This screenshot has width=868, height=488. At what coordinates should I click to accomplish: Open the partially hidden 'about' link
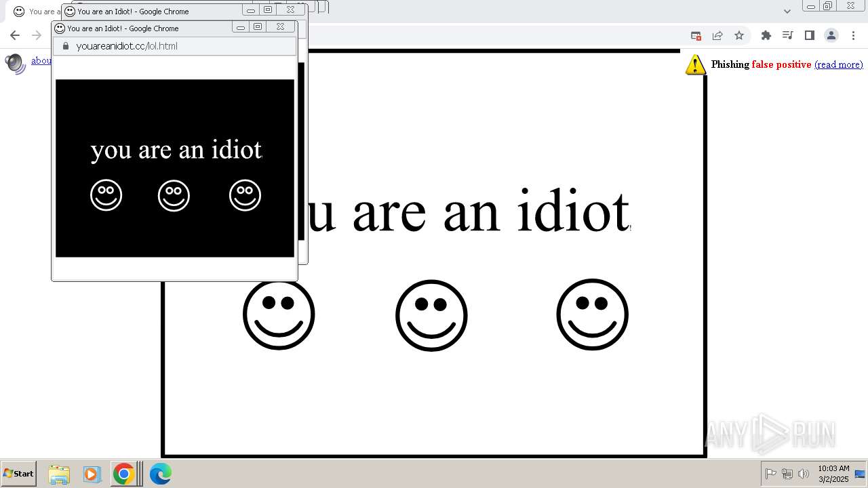[x=41, y=60]
